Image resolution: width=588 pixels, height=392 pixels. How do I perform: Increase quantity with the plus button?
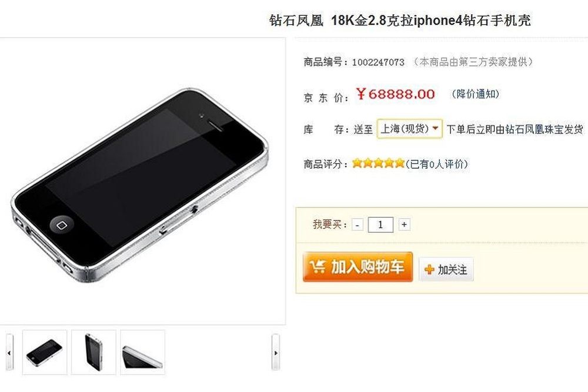[404, 225]
